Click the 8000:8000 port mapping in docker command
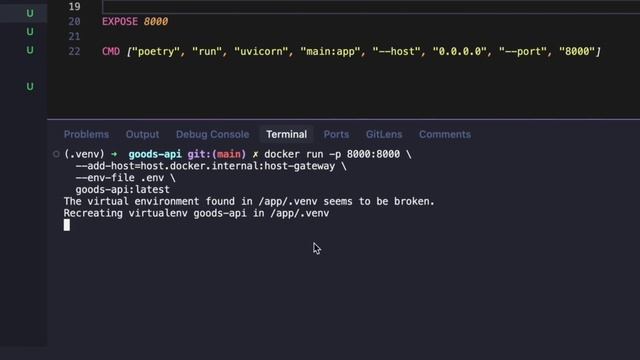The height and width of the screenshot is (360, 640). tap(373, 154)
